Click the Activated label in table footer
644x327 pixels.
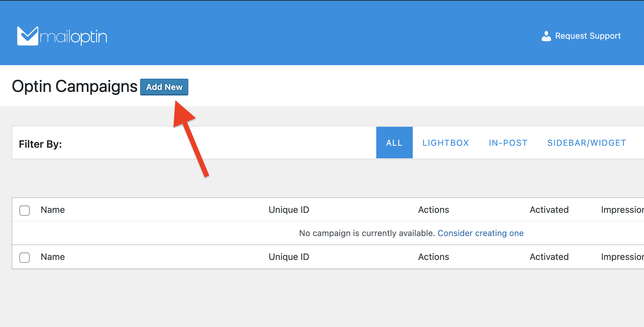coord(549,257)
